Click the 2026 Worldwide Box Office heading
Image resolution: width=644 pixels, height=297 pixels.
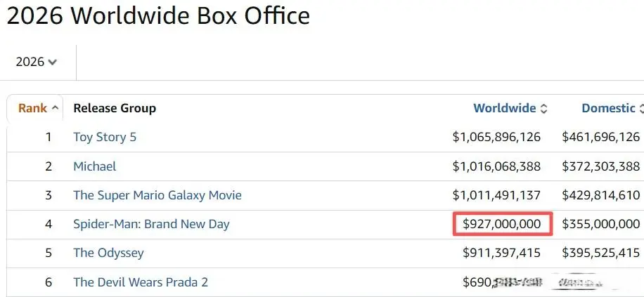pos(158,15)
